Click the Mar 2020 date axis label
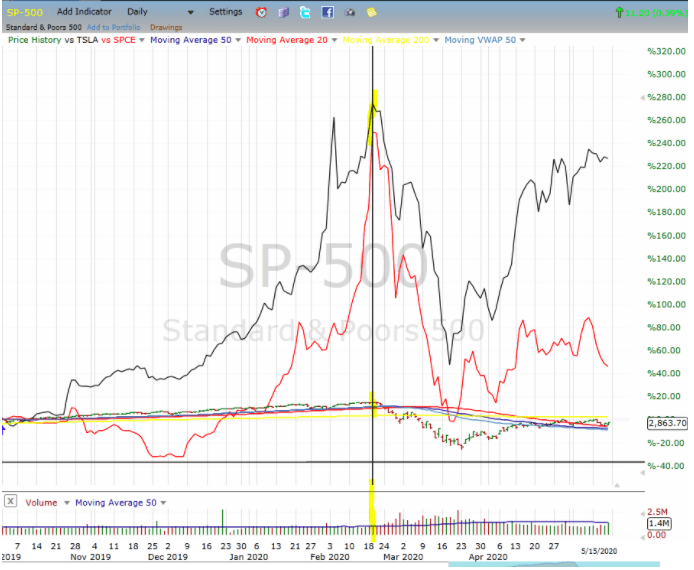The image size is (694, 570). coord(403,557)
